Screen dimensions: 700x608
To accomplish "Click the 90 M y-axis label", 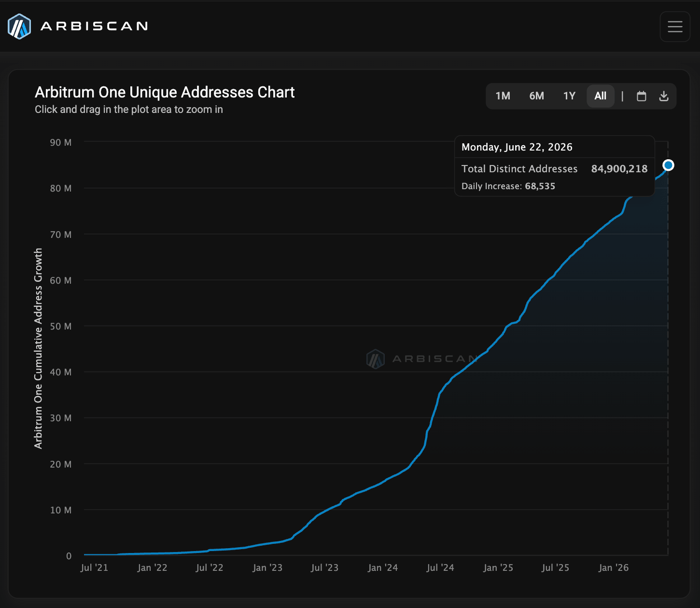I will (61, 142).
